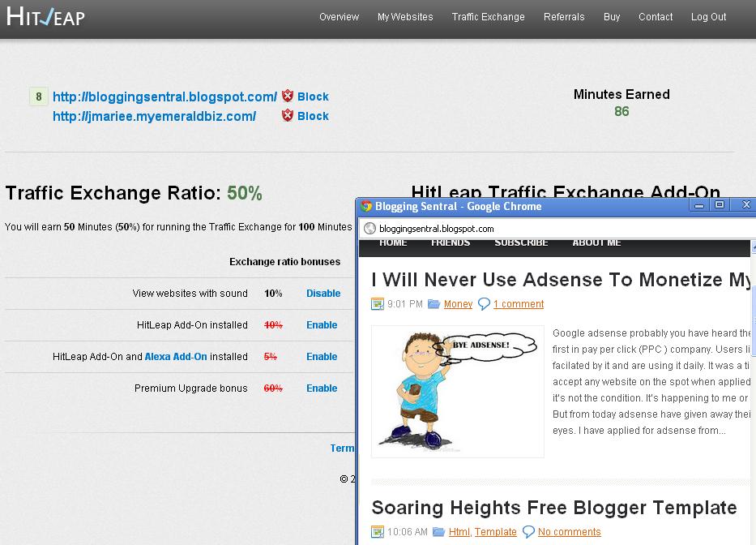
Task: Enable the HitLeap Add-On installed bonus
Action: tap(322, 324)
